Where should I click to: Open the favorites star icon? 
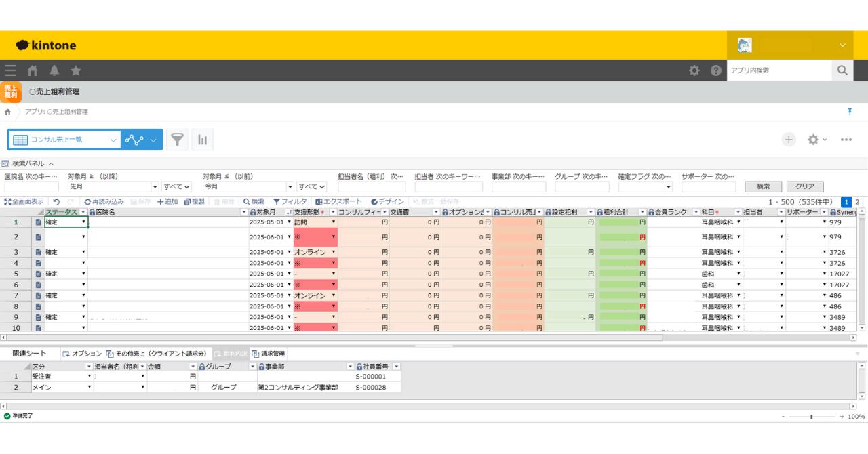coord(76,70)
